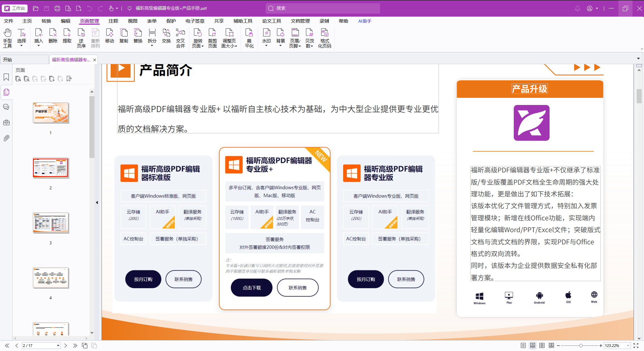Click the print icon in title bar
This screenshot has width=644, height=351.
(57, 8)
